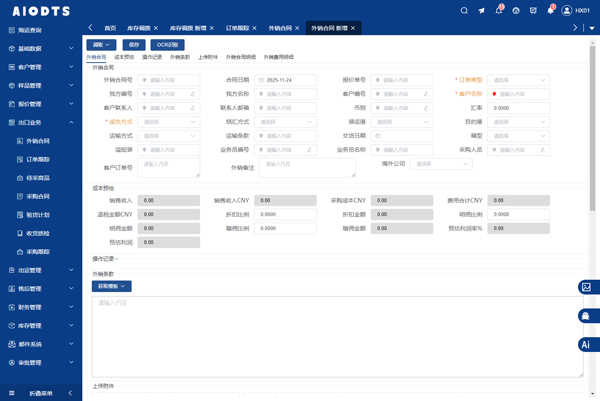
Task: Open the notifications bell in the header
Action: coord(498,10)
